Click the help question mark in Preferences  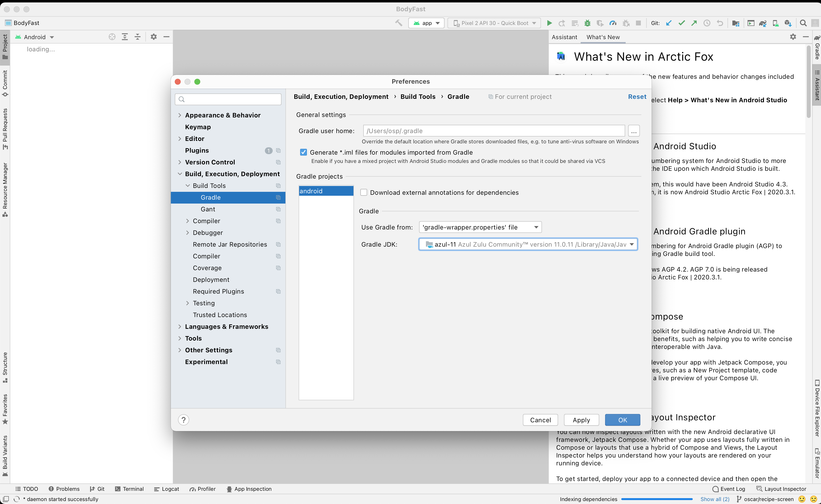pos(183,420)
